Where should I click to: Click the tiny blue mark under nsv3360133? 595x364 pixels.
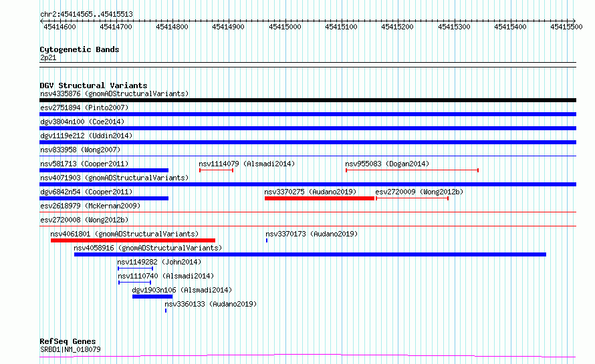166,311
